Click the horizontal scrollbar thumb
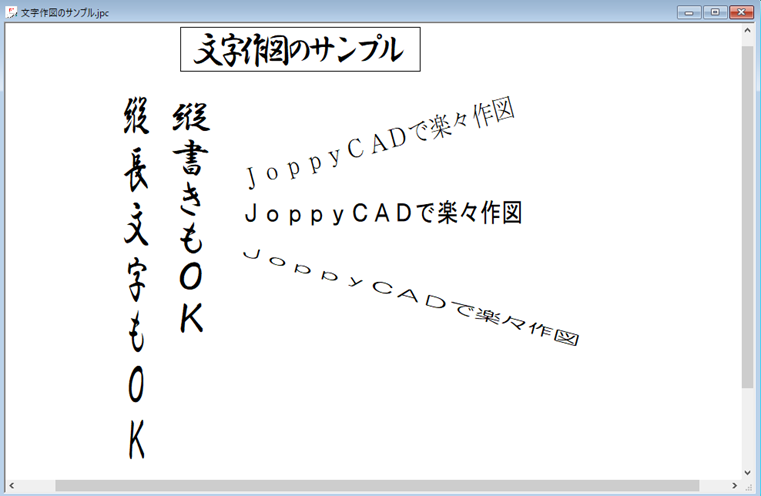 tap(377, 485)
